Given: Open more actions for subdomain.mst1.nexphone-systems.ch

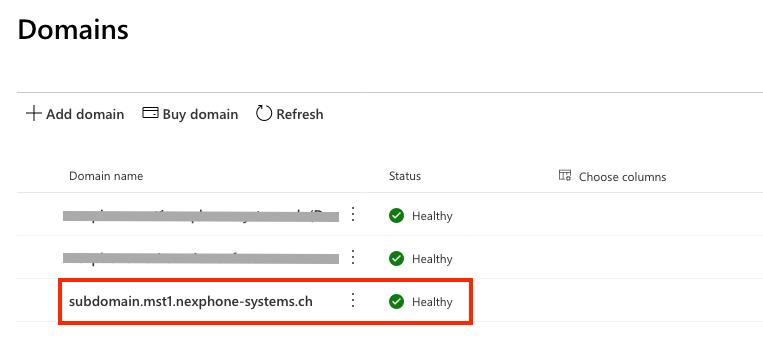Looking at the screenshot, I should click(x=353, y=300).
